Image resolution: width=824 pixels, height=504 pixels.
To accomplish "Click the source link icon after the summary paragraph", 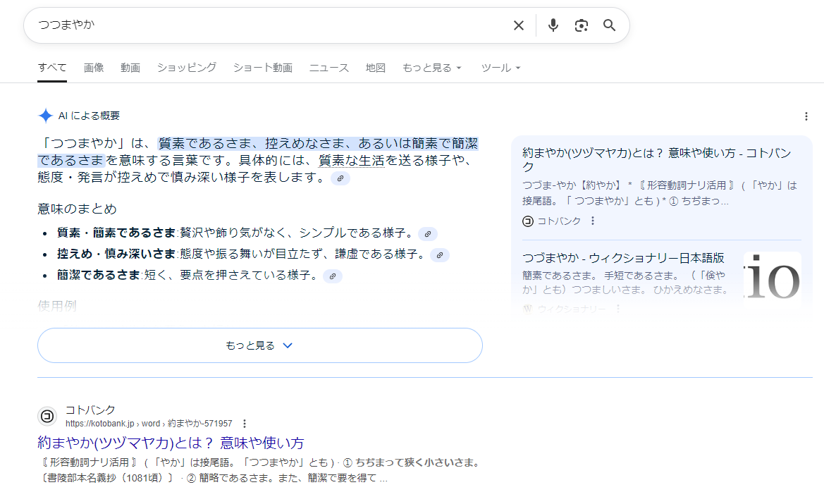I will pyautogui.click(x=340, y=178).
